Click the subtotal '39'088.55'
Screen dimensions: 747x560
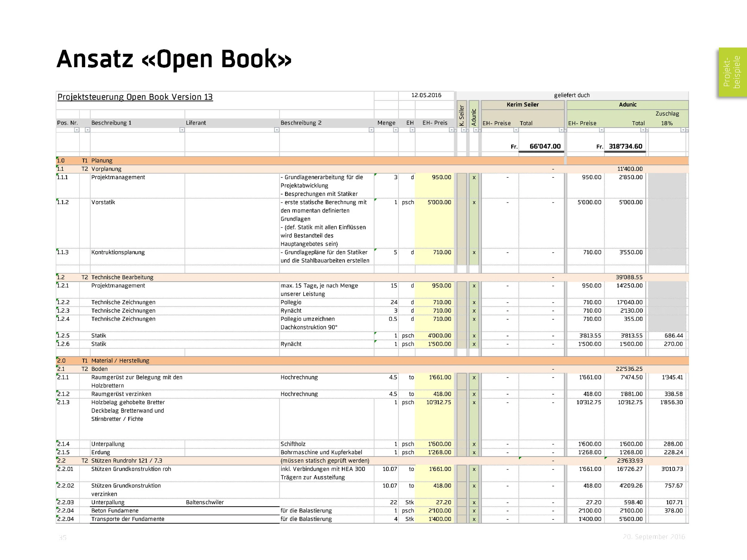coord(629,277)
